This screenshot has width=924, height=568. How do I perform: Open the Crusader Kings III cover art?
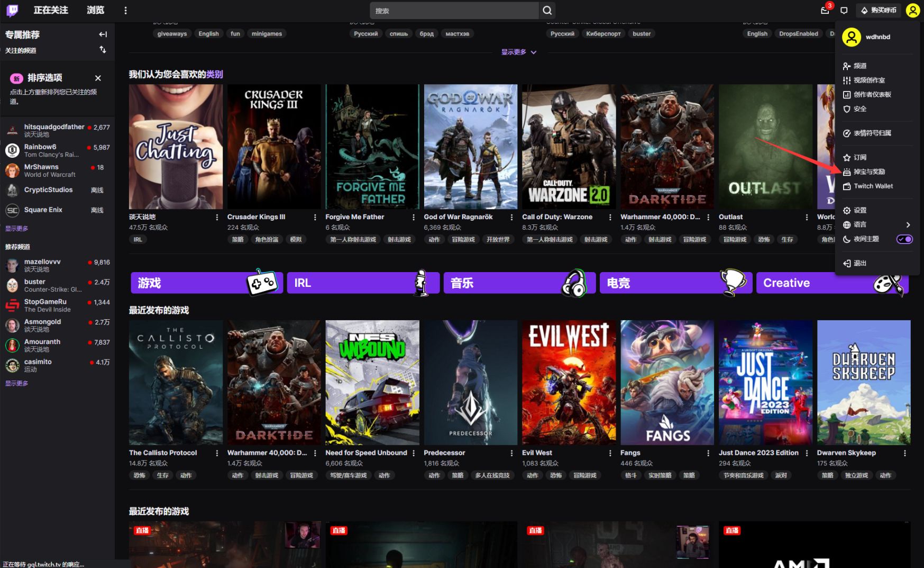pos(274,147)
